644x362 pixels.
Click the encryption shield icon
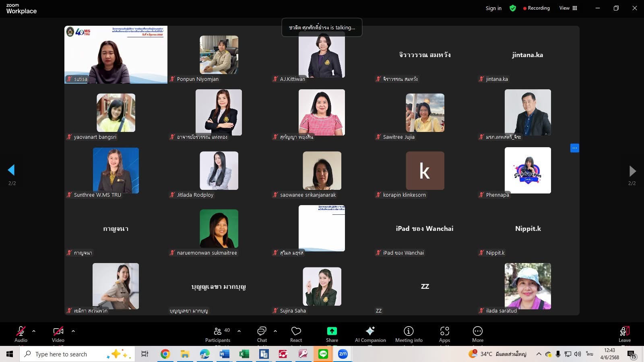point(512,8)
